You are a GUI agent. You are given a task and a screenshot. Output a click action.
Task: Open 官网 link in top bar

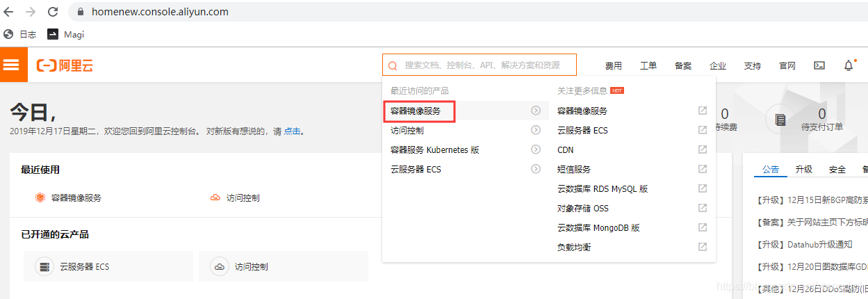(787, 65)
